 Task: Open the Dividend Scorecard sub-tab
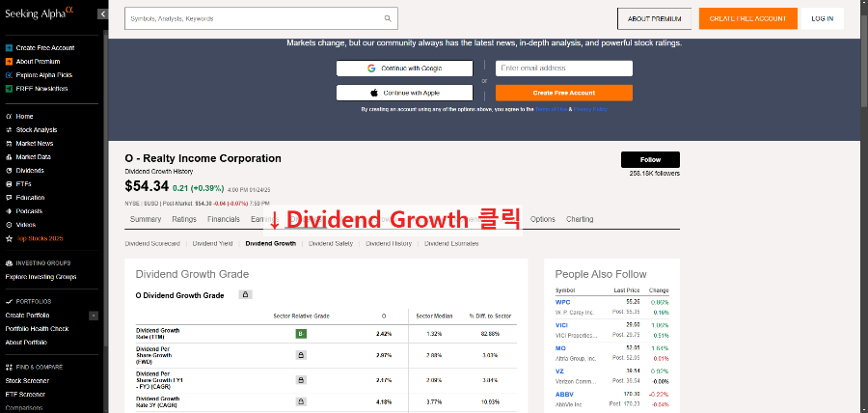click(152, 243)
